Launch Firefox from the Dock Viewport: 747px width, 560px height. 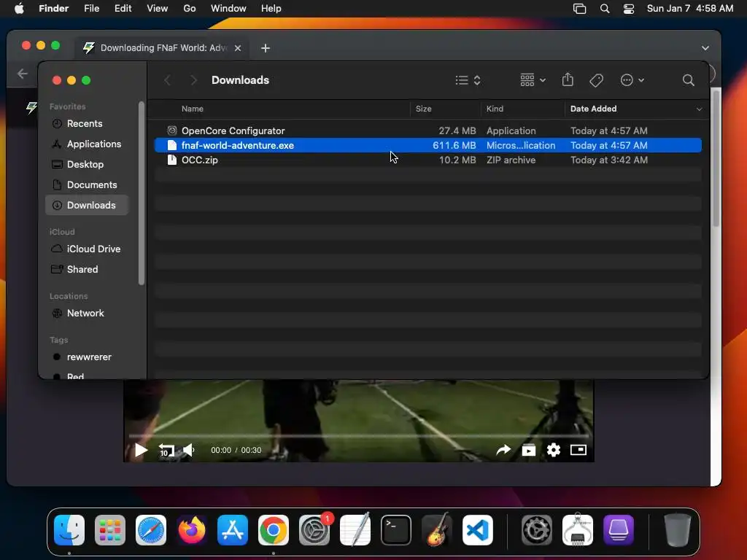pos(192,530)
